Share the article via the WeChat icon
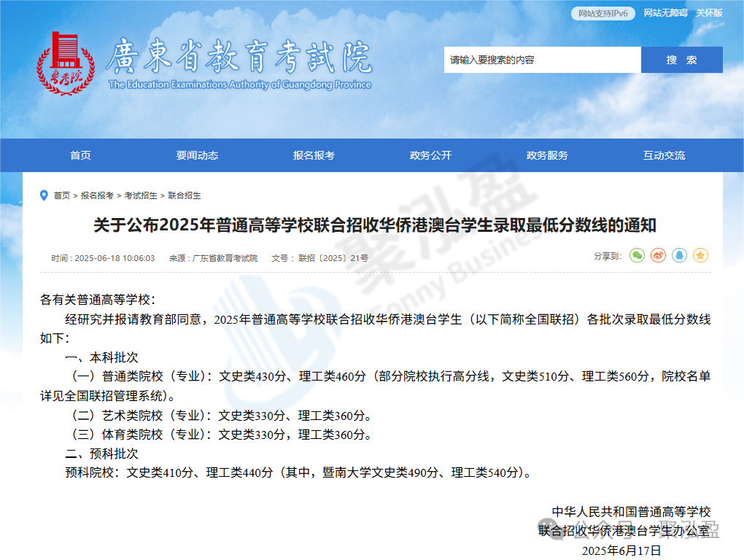The image size is (744, 560). pos(636,255)
